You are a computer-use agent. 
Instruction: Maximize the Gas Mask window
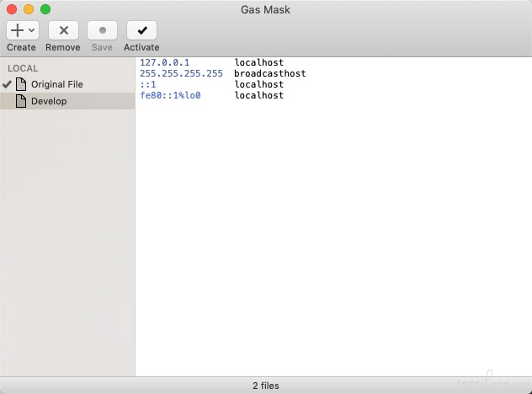coord(45,9)
